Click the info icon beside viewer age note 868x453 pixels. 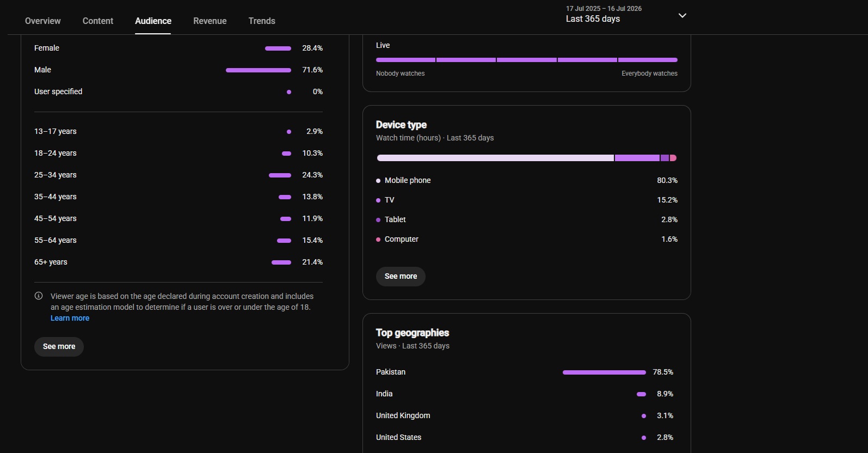tap(39, 296)
